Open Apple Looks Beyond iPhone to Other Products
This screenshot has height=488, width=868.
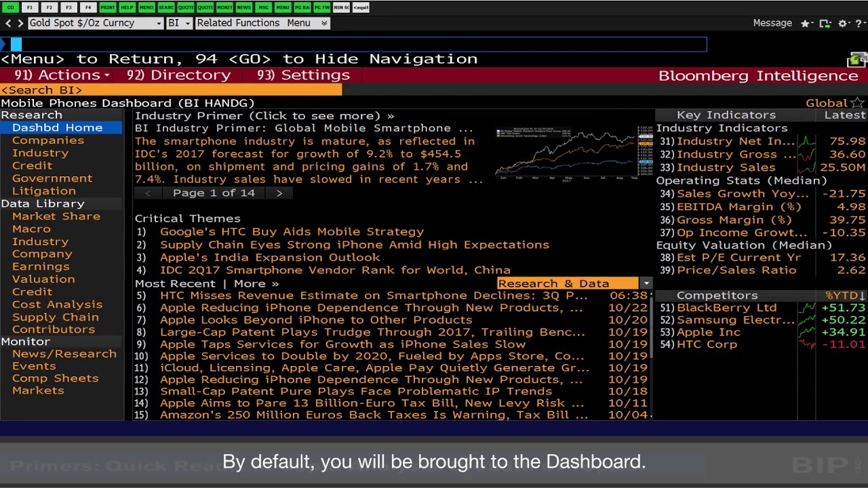pyautogui.click(x=316, y=320)
